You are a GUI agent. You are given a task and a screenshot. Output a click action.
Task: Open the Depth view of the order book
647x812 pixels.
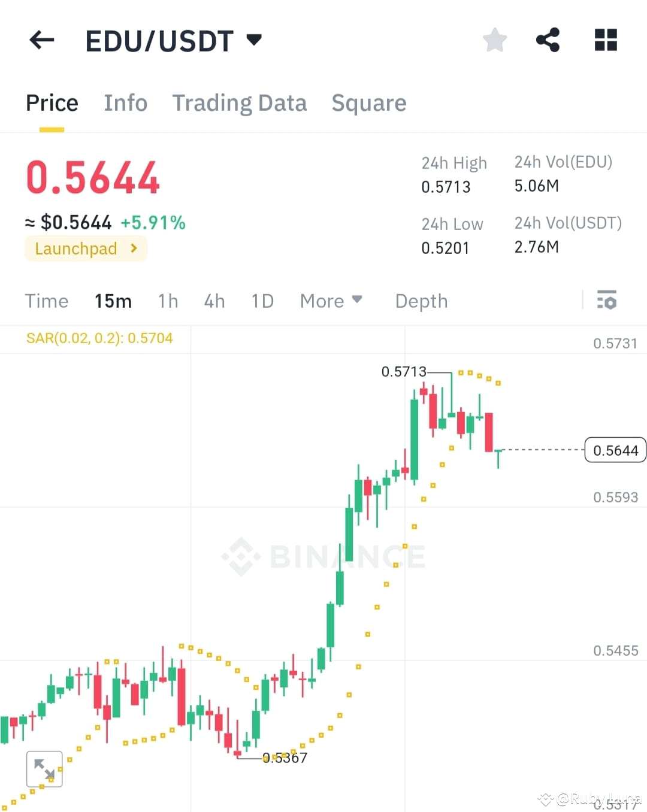(x=421, y=301)
